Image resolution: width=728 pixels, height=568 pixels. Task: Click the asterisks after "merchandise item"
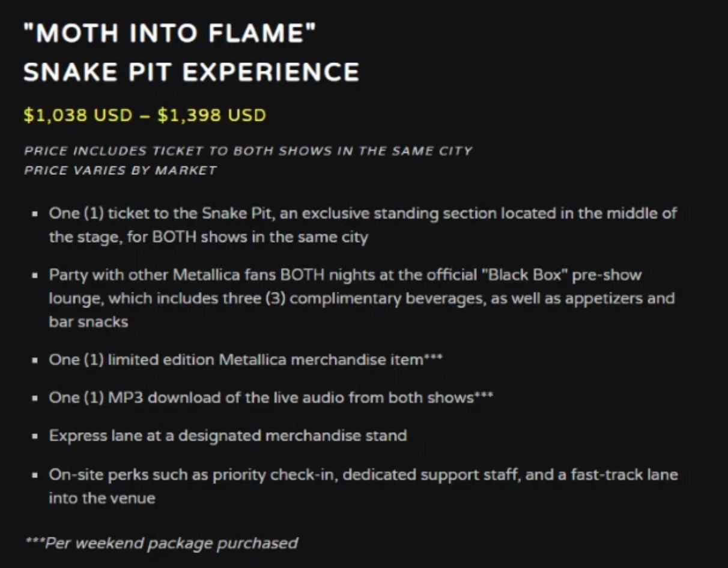(434, 358)
